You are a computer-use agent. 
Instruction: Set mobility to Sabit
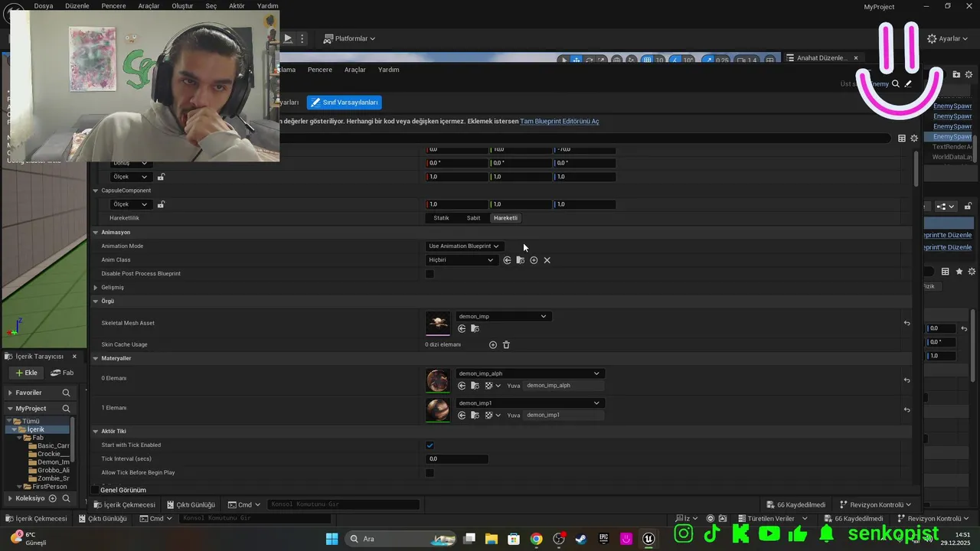(x=474, y=218)
